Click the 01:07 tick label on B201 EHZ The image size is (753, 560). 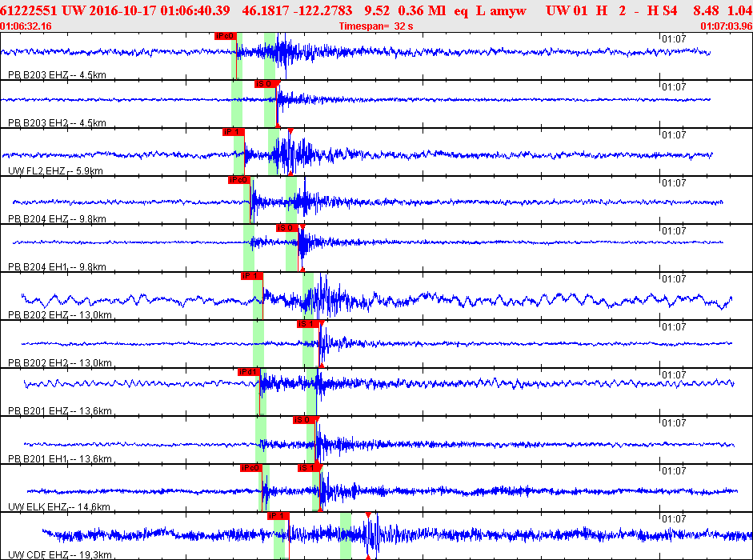pyautogui.click(x=675, y=375)
